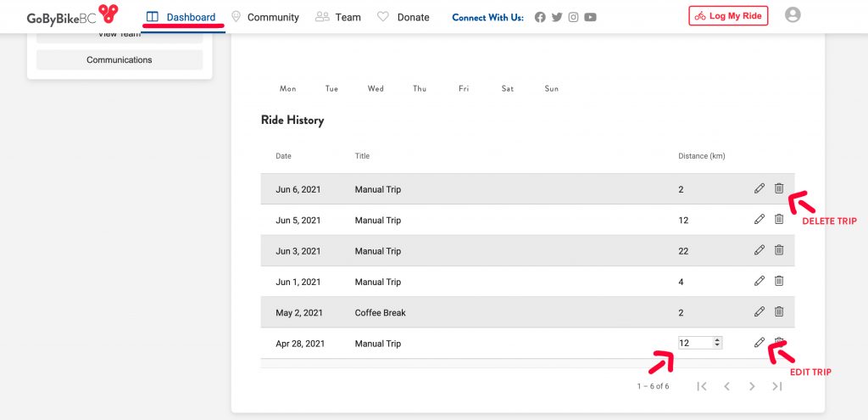
Task: Increase distance with stepper arrows
Action: click(717, 340)
